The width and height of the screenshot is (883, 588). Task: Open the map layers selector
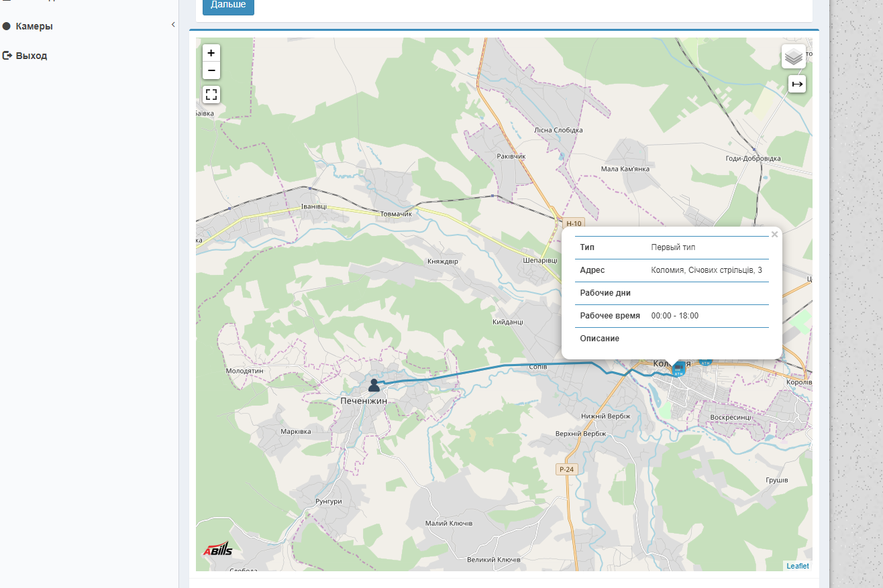point(794,57)
